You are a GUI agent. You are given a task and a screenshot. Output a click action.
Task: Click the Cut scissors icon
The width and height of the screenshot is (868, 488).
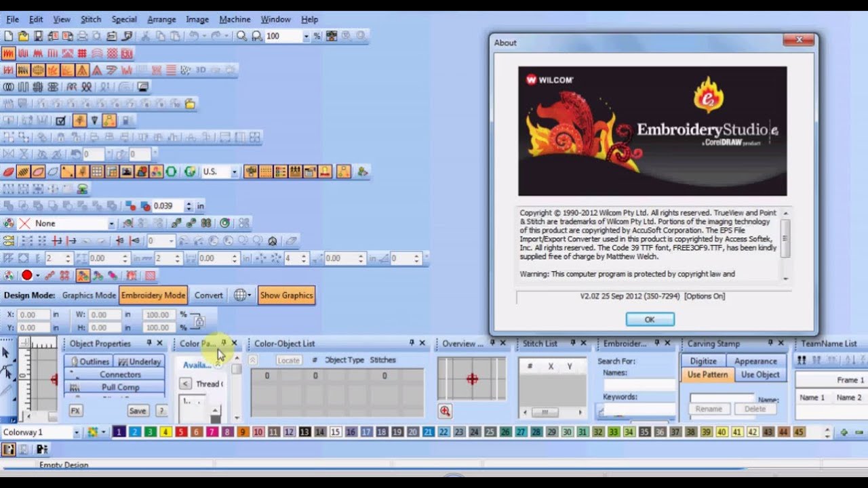[x=145, y=36]
